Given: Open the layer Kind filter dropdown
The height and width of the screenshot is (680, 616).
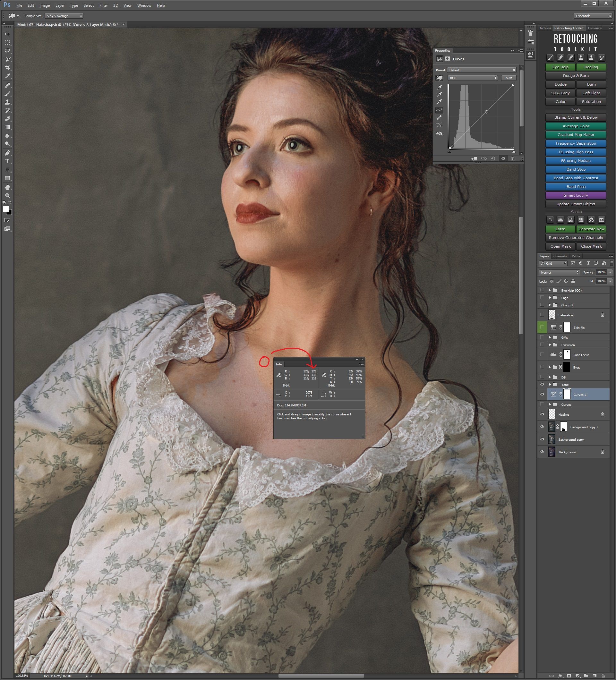Looking at the screenshot, I should point(553,263).
